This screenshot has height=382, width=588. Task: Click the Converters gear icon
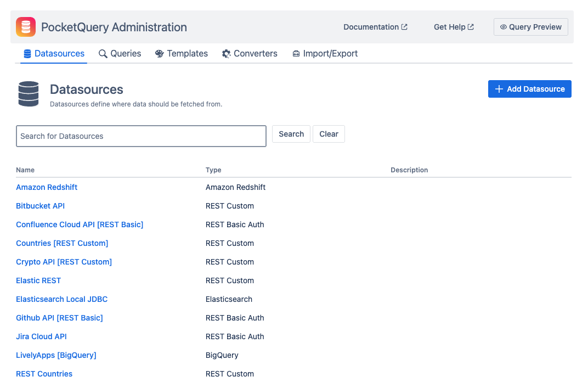coord(226,53)
